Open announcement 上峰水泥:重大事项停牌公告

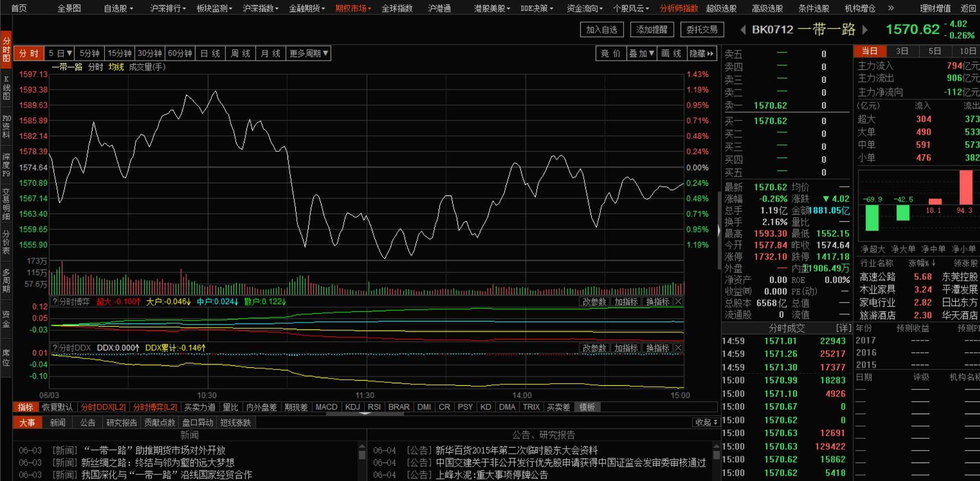point(491,475)
